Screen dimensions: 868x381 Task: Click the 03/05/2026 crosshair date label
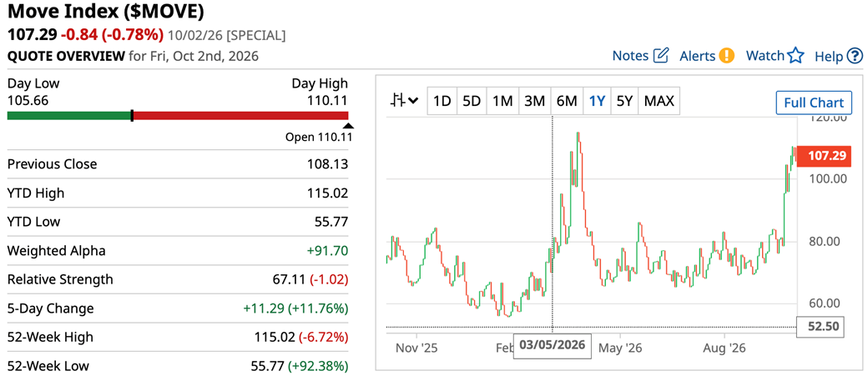click(553, 346)
